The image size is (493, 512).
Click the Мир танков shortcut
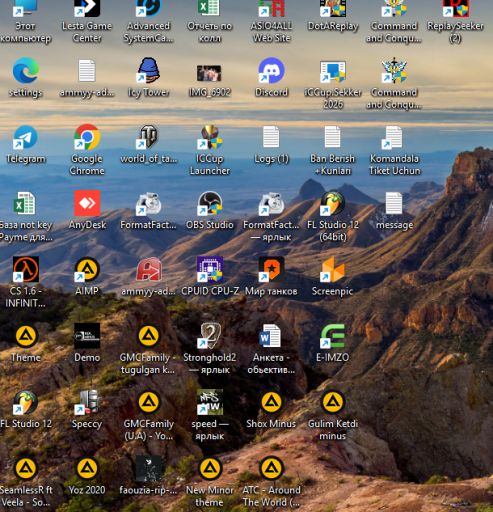[x=271, y=269]
